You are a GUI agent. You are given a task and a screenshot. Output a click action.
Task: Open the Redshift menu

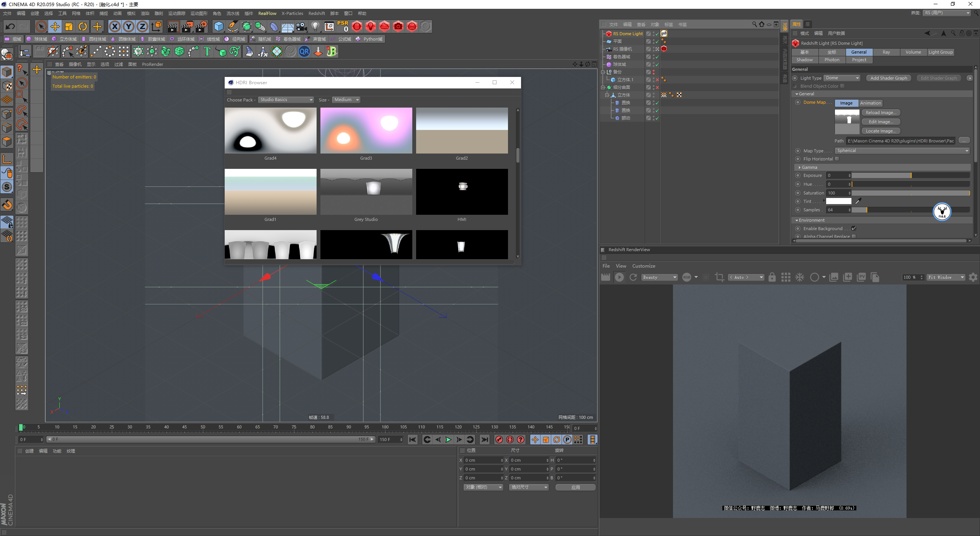[316, 13]
